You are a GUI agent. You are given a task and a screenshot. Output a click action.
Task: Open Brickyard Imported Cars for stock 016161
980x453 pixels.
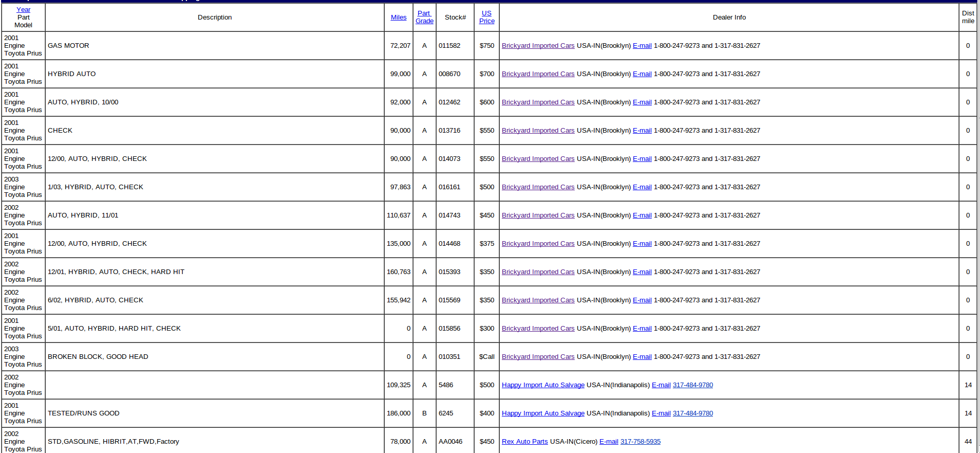tap(538, 187)
